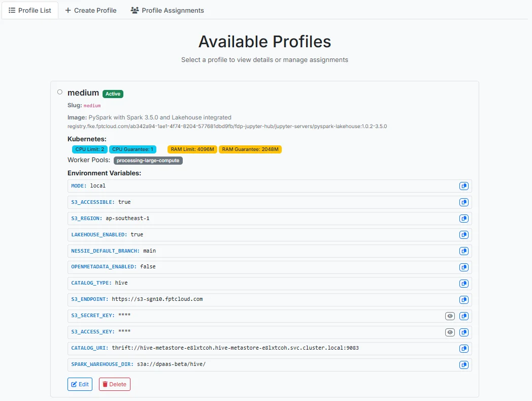Copy the OPENMETADATA_ENABLED variable
This screenshot has height=401, width=532.
tap(464, 267)
